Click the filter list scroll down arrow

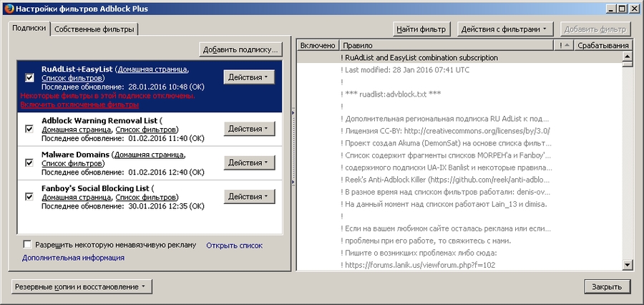click(628, 265)
